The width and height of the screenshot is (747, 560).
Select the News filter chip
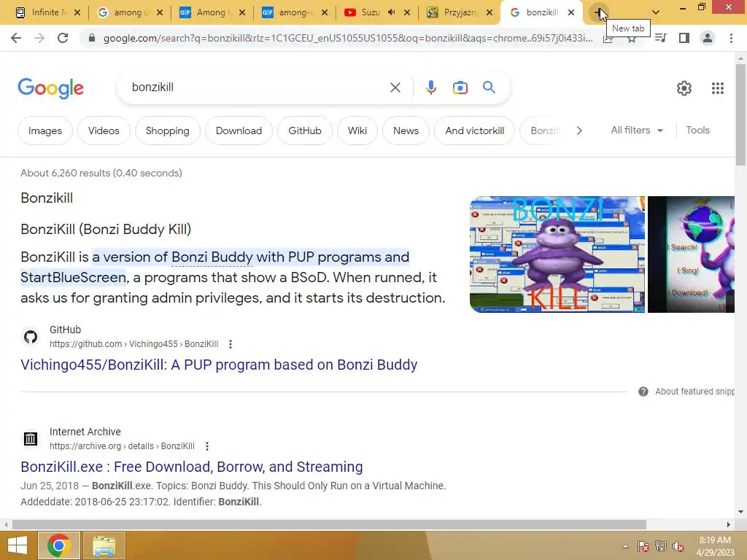coord(406,131)
